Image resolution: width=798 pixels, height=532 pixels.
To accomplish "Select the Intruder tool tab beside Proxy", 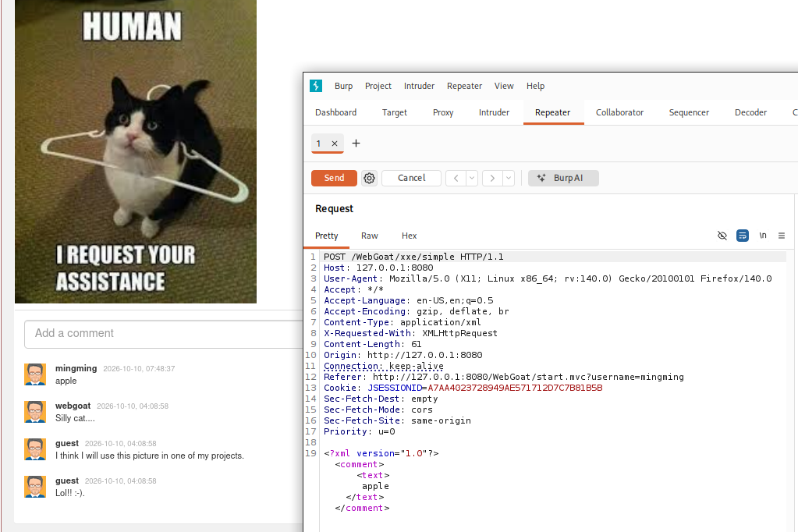I will click(x=495, y=112).
